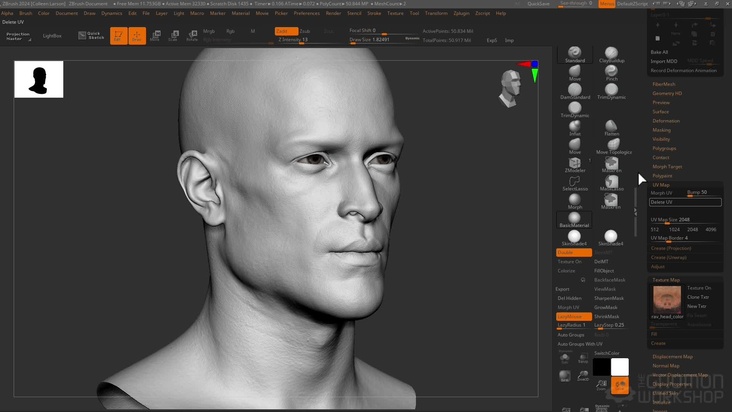Open the Quick Sketch tool
Viewport: 732px width, 412px height.
coord(92,35)
